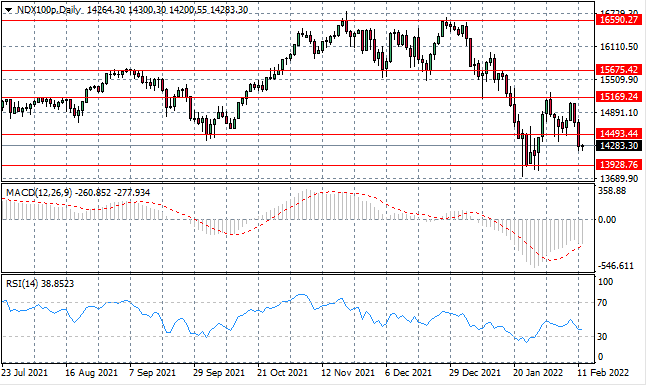Click the 12 Nov 2021 date label
The height and width of the screenshot is (385, 646).
tap(348, 373)
